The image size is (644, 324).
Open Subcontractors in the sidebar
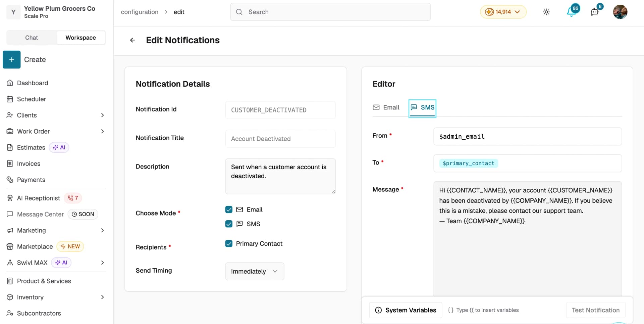pyautogui.click(x=39, y=313)
